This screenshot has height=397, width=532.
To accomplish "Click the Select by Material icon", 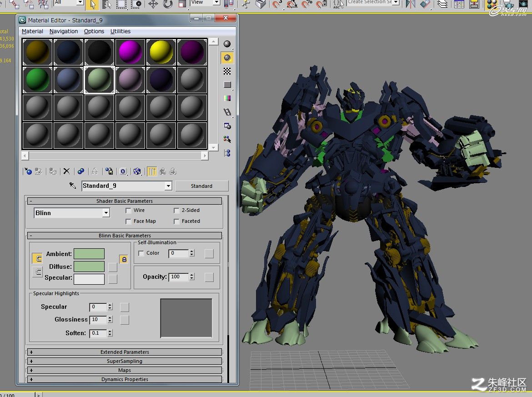I will (x=227, y=139).
